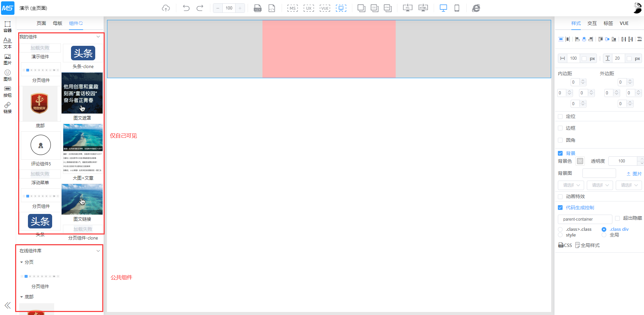Uncheck the 背景 background checkbox

tap(560, 153)
